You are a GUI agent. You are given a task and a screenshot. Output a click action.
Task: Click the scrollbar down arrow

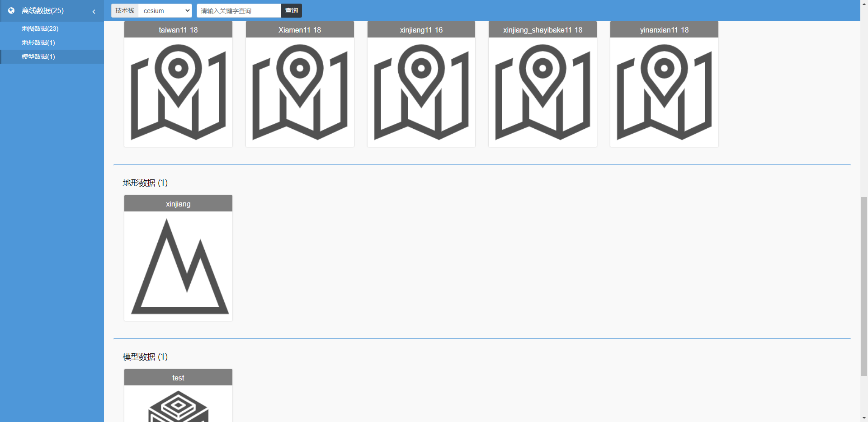[864, 418]
